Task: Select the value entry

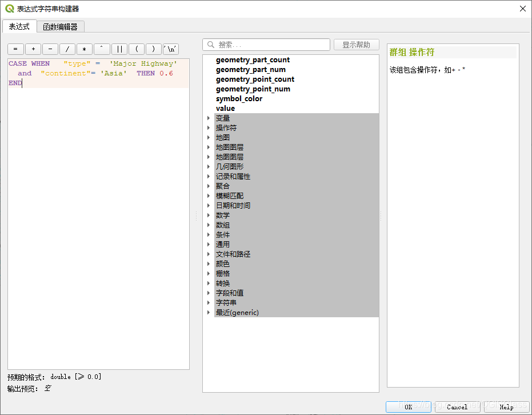Action: (225, 108)
